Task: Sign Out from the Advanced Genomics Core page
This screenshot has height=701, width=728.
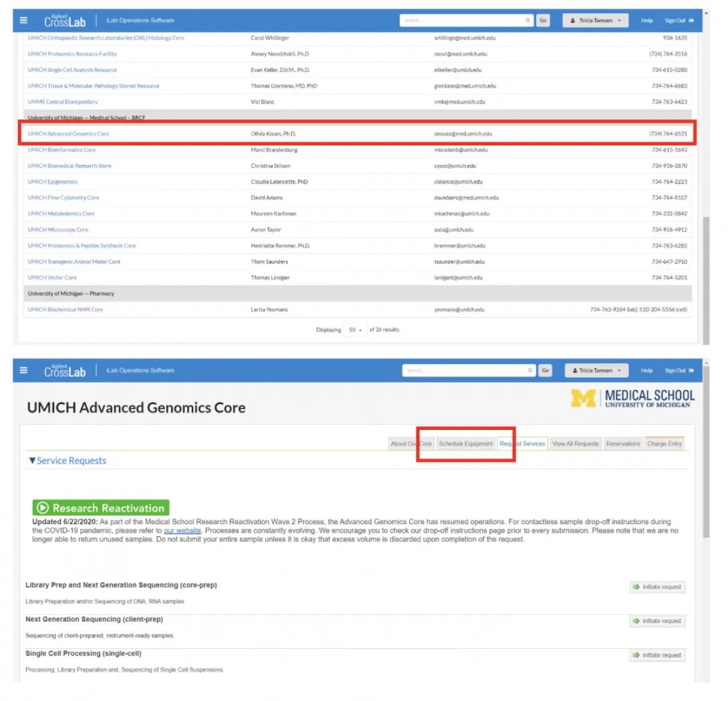Action: (x=679, y=371)
